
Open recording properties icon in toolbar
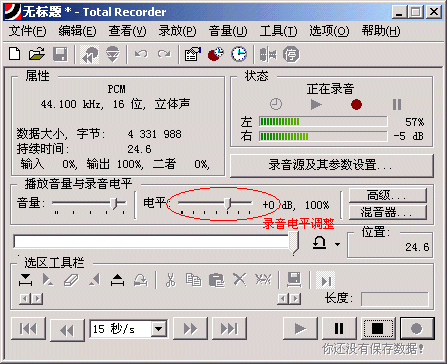(193, 54)
